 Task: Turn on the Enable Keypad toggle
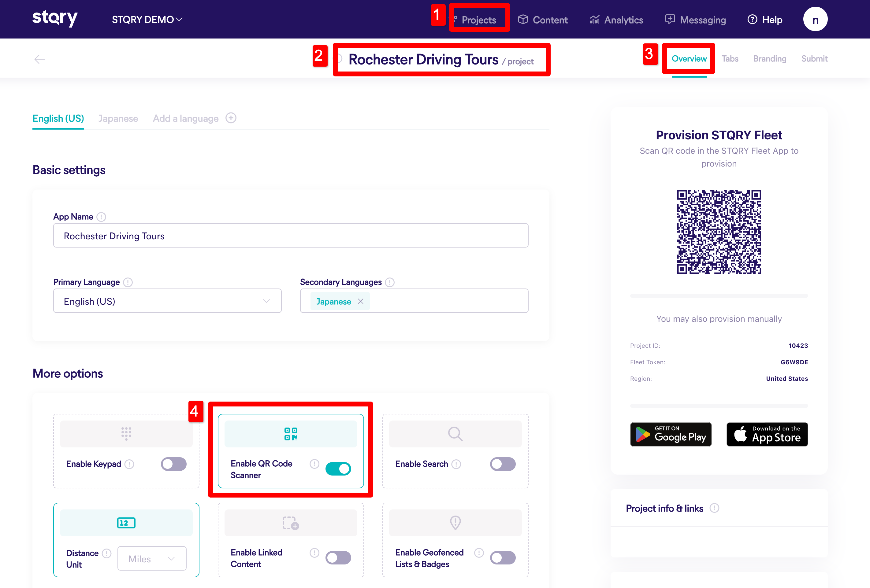pyautogui.click(x=174, y=464)
